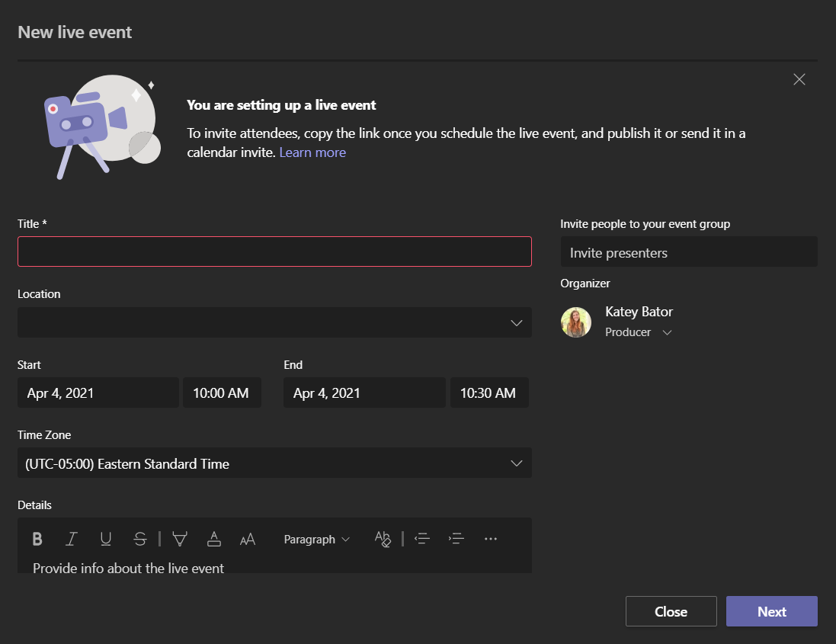Apply italic formatting in Details editor
836x644 pixels.
click(x=72, y=539)
